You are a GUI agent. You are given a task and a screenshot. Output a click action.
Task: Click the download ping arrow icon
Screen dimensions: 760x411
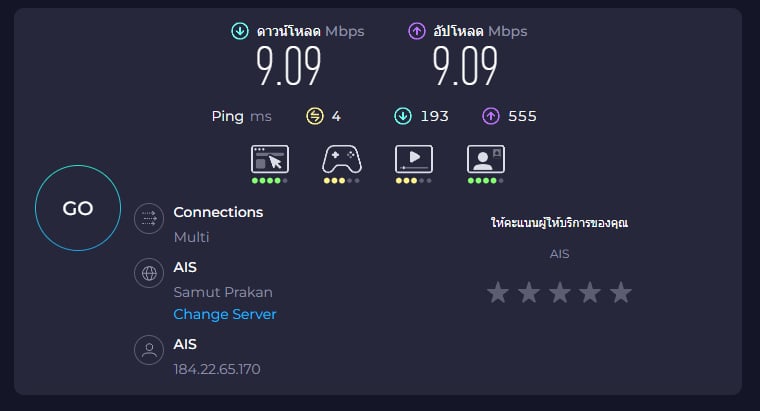tap(402, 116)
